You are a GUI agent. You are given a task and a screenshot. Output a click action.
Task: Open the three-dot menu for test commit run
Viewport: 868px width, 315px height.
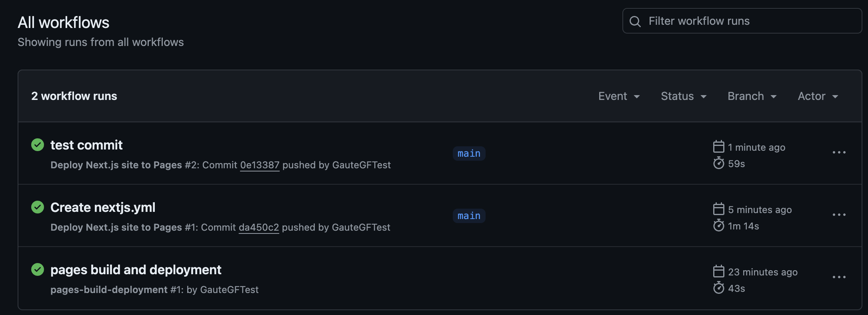point(839,152)
